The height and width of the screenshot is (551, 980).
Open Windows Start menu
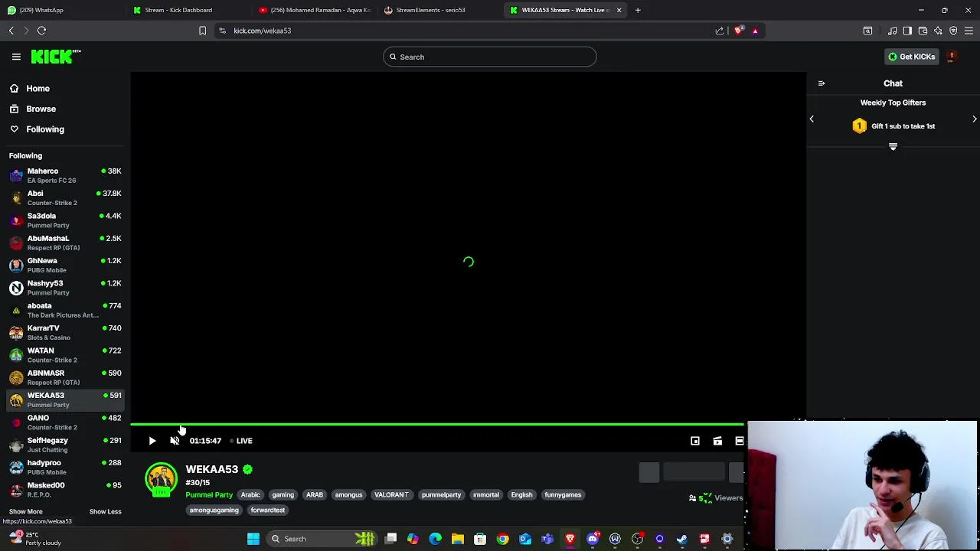(x=253, y=539)
